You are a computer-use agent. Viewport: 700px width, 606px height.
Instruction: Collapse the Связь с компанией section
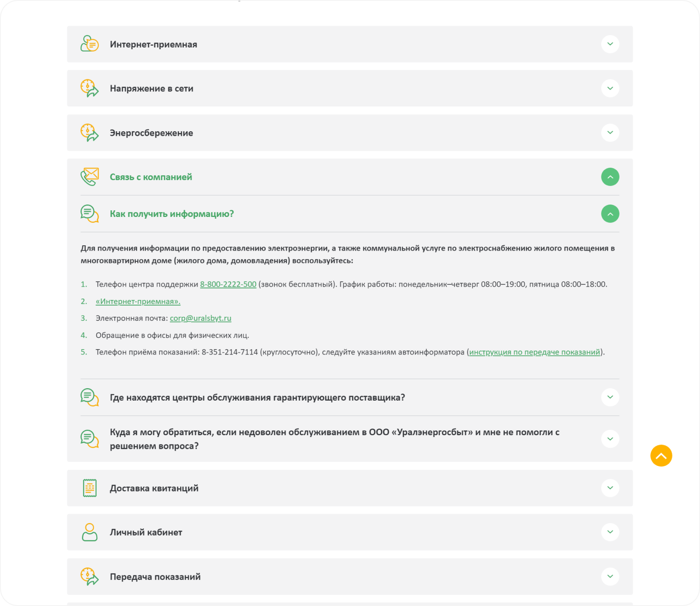tap(610, 177)
